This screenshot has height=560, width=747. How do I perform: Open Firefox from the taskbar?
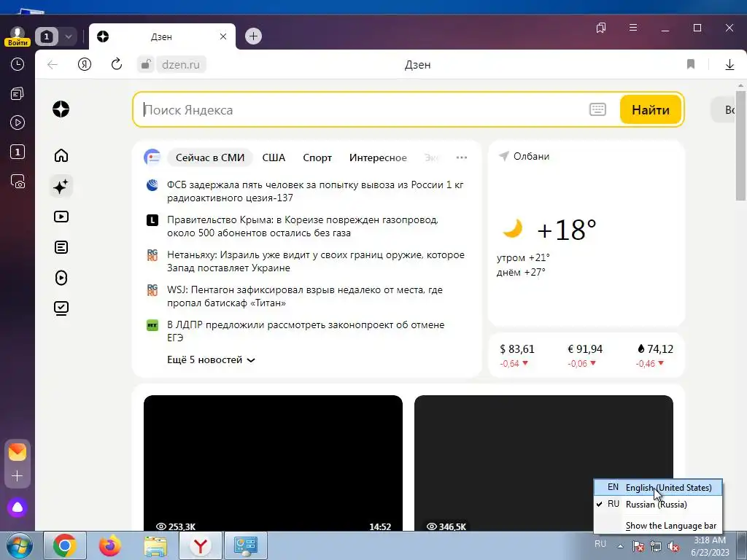(110, 545)
